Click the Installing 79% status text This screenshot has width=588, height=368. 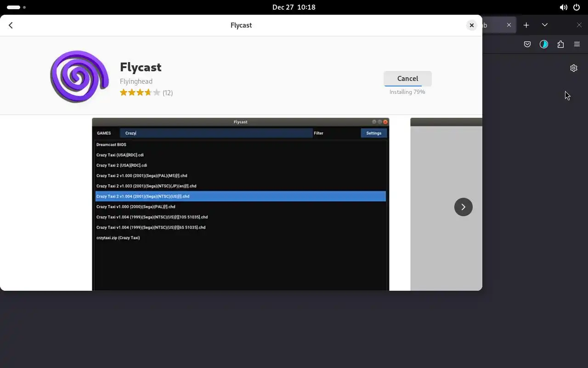407,92
